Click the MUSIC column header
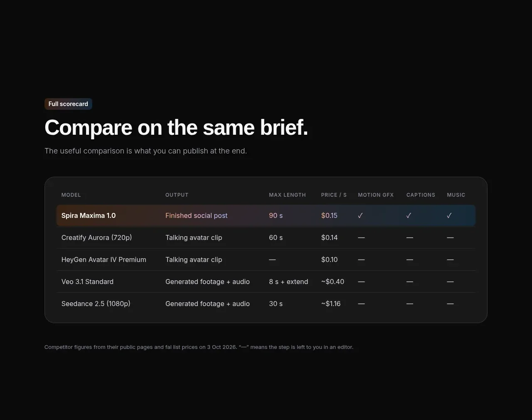Image resolution: width=532 pixels, height=420 pixels. 456,195
